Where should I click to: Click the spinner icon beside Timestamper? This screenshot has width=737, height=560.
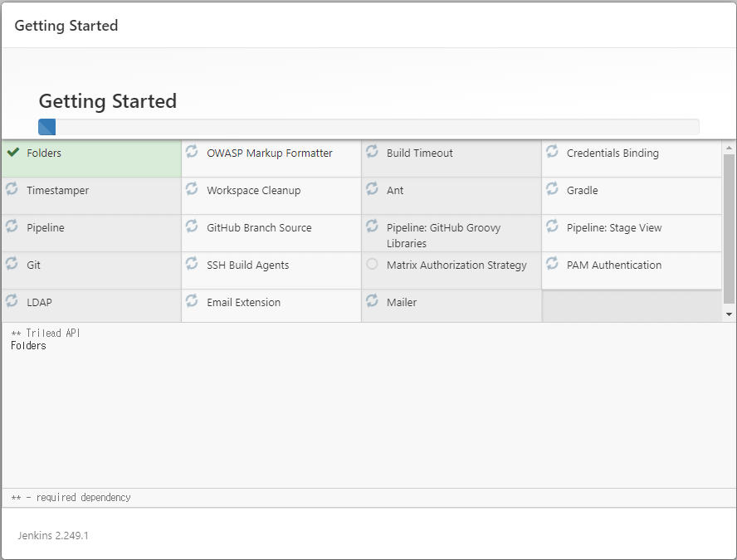point(12,189)
